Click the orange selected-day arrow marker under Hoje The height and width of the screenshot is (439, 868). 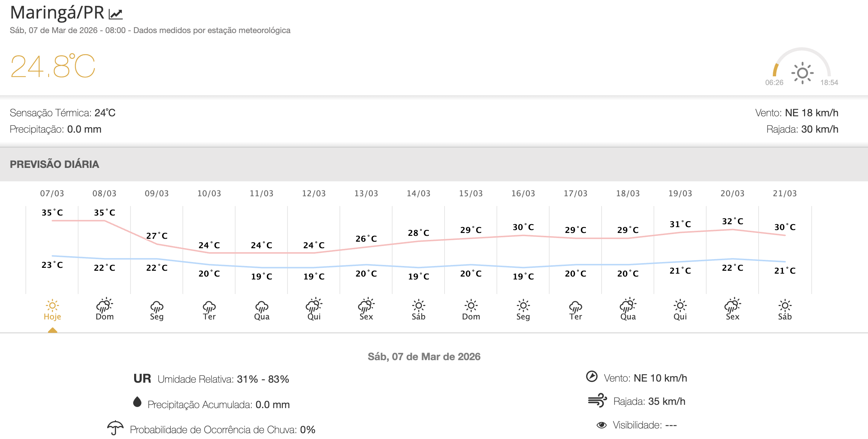(52, 330)
